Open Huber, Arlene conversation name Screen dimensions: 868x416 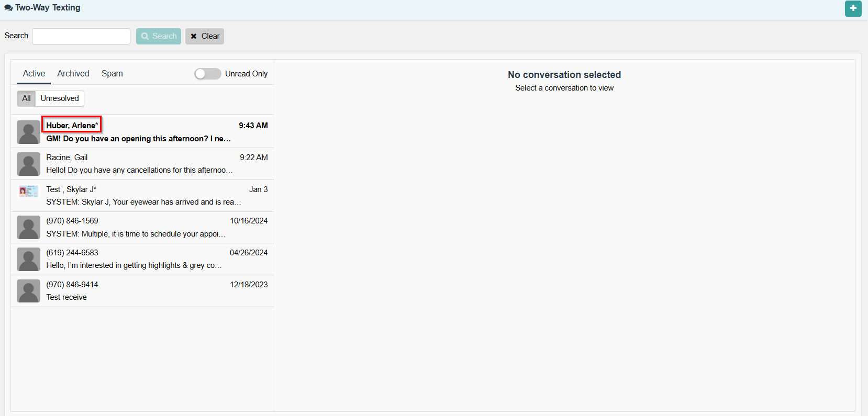[x=72, y=126]
